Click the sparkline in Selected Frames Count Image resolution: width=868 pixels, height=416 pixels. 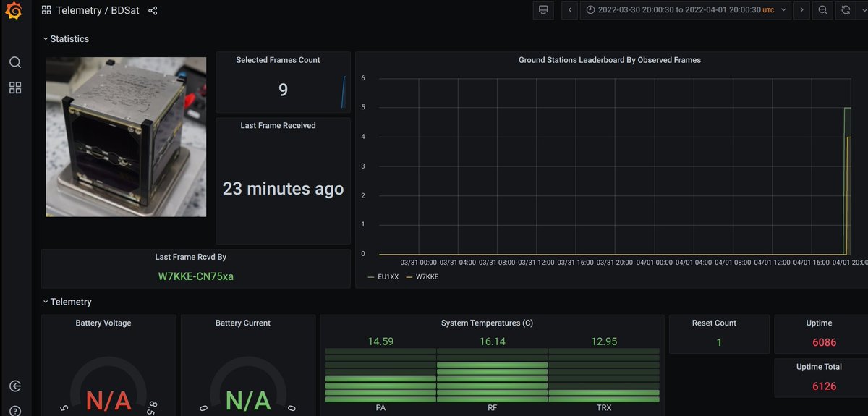coord(344,92)
